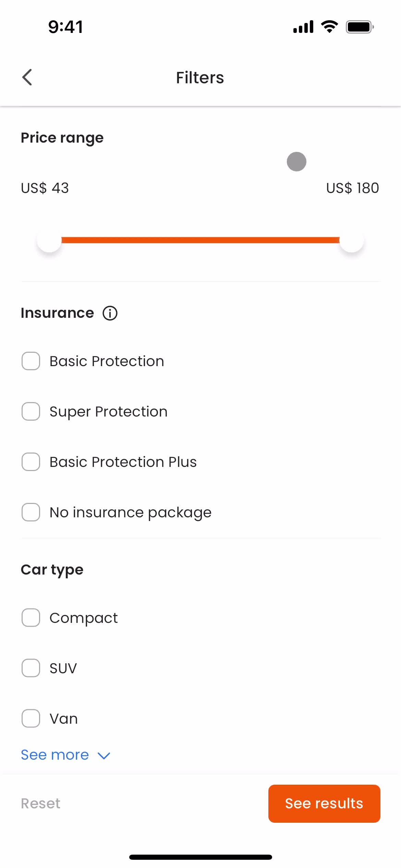Screen dimensions: 401x868
Task: Open the Insurance info icon
Action: pos(110,313)
